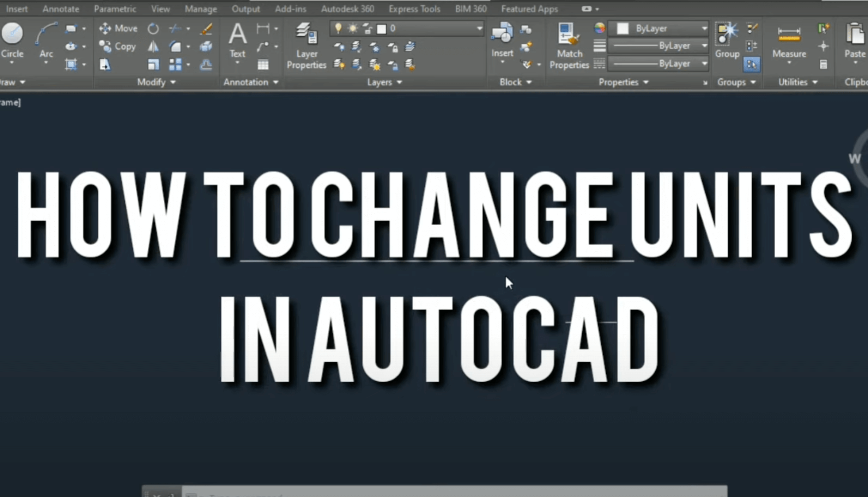Select the Arc draw tool
Image resolution: width=868 pixels, height=497 pixels.
[46, 34]
